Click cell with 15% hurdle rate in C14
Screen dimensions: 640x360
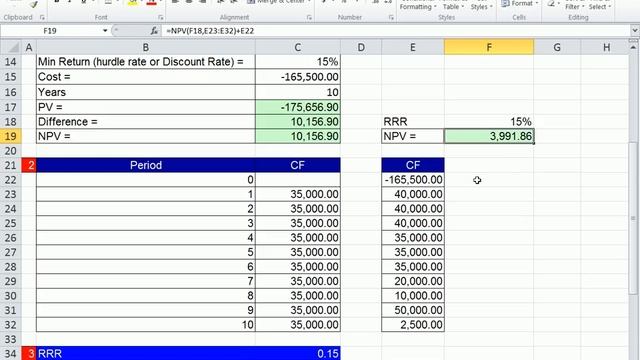click(x=298, y=62)
